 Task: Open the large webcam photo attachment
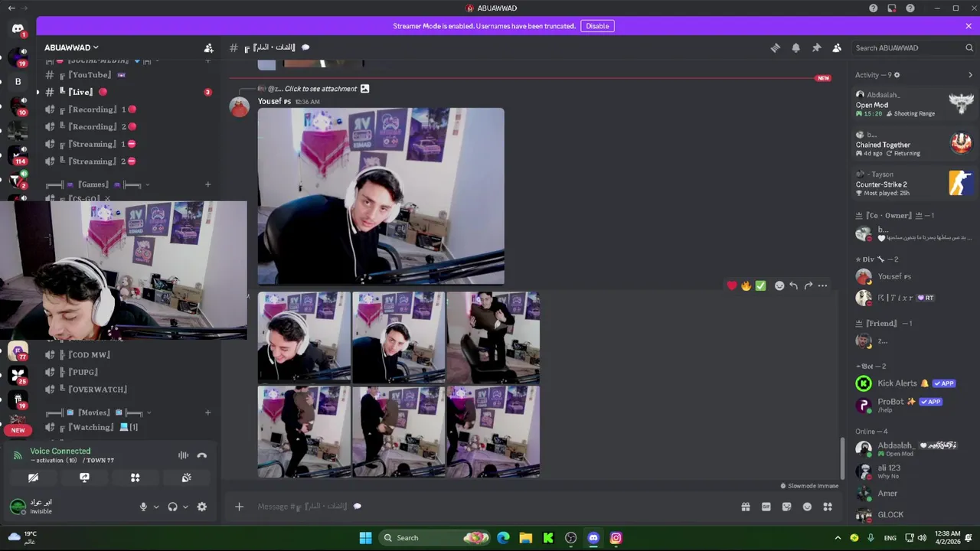(381, 197)
